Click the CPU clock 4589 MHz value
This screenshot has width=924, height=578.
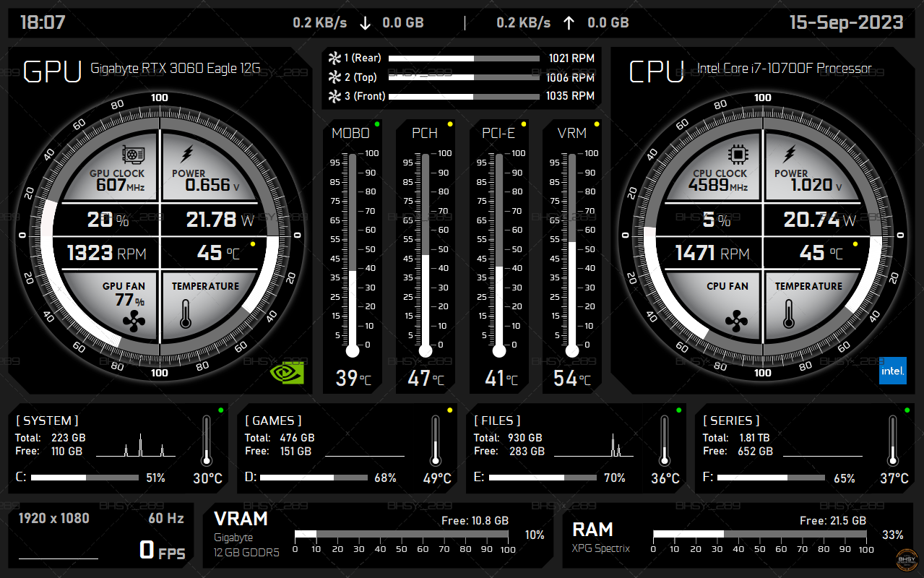click(718, 186)
